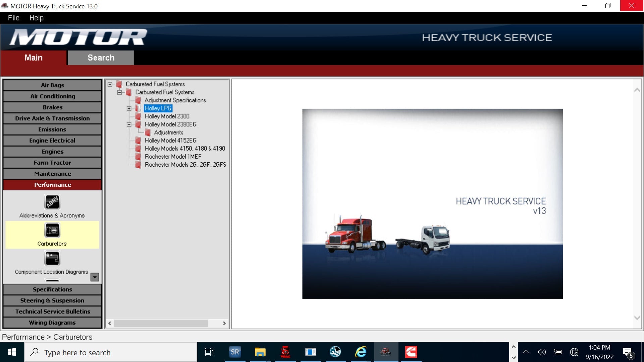Click the Holley Model 2300 book icon
The width and height of the screenshot is (644, 362).
(138, 116)
